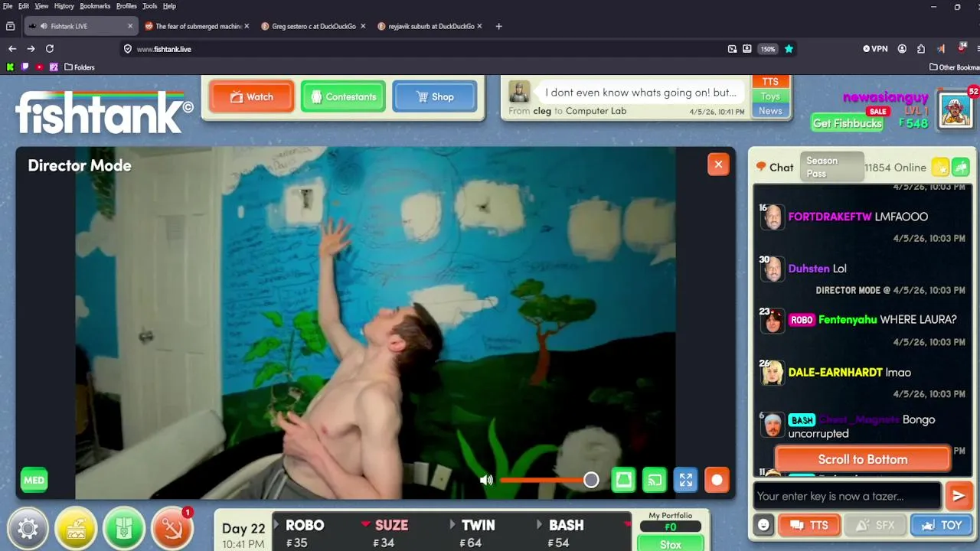Send the chat message with the arrow button
This screenshot has width=980, height=551.
959,496
